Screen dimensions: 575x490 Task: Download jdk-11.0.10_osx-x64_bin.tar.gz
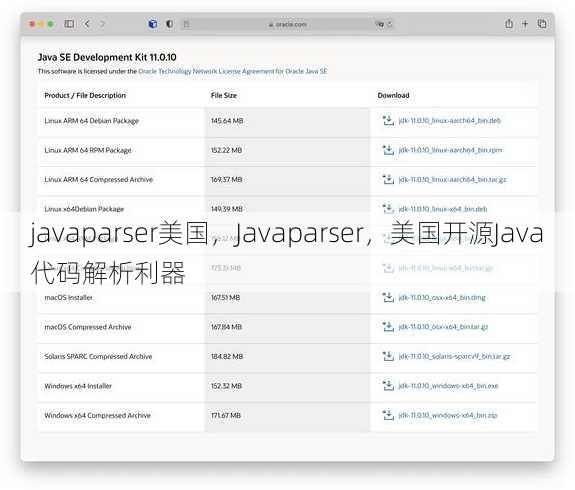coord(443,327)
